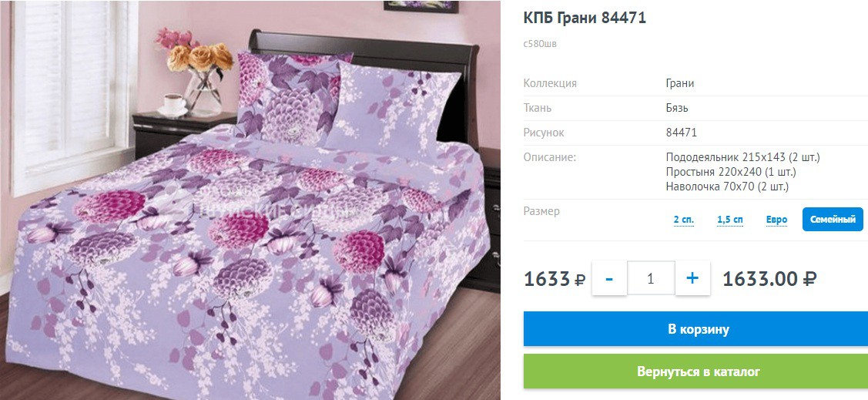Click the Простыня 220х240 description line
The width and height of the screenshot is (868, 400).
731,172
